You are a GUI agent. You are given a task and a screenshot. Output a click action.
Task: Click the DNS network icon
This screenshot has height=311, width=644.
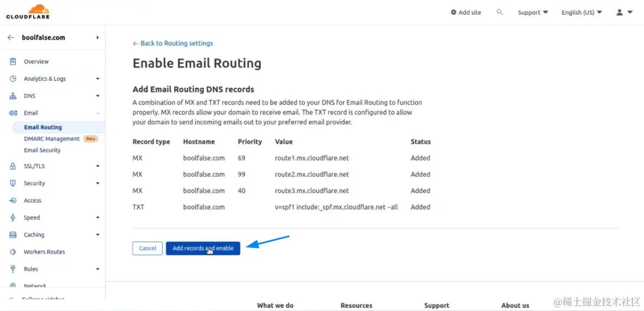(x=13, y=96)
